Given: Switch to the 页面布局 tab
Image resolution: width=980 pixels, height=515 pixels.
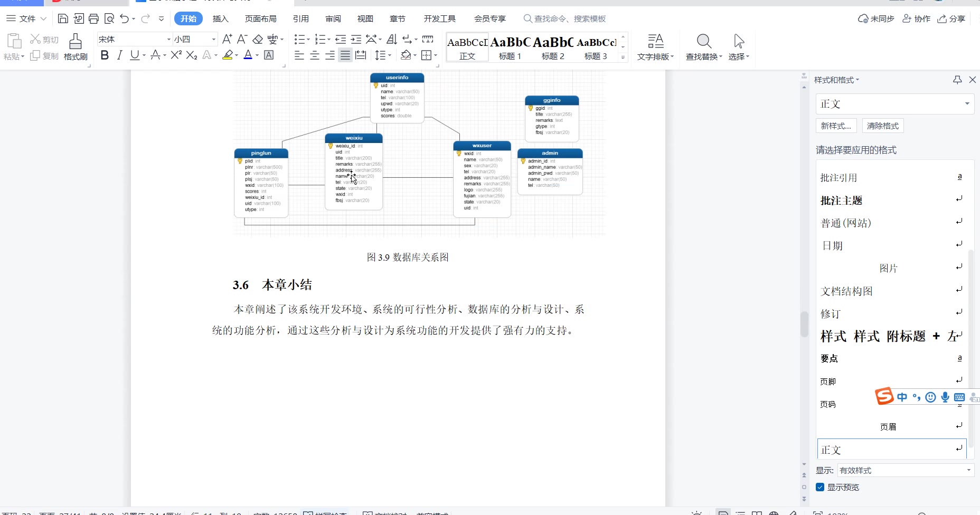Looking at the screenshot, I should click(x=260, y=19).
